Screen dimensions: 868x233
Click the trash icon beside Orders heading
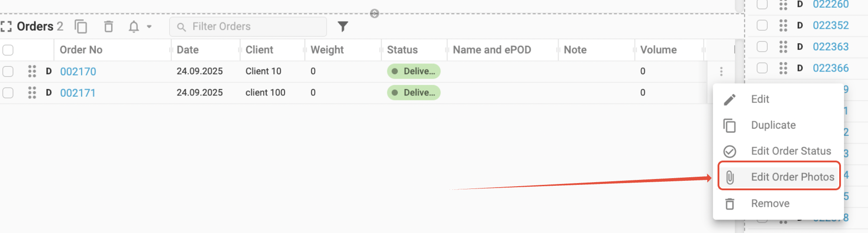click(x=109, y=27)
